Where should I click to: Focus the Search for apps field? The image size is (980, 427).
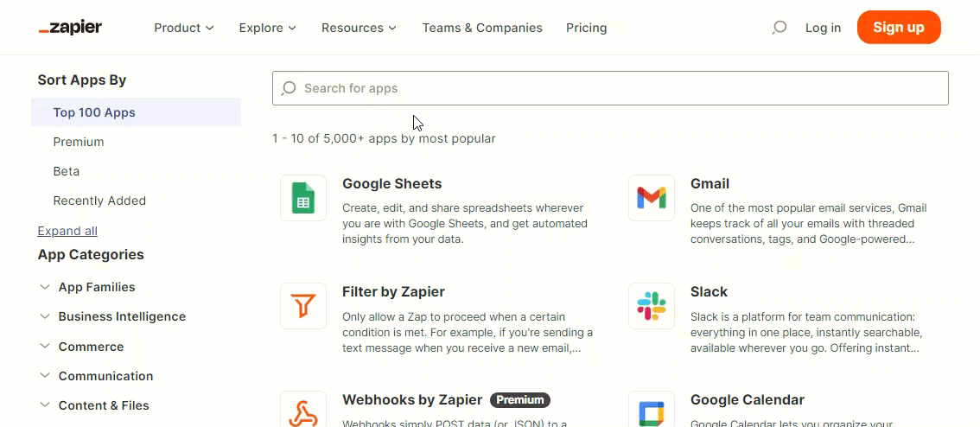(610, 88)
